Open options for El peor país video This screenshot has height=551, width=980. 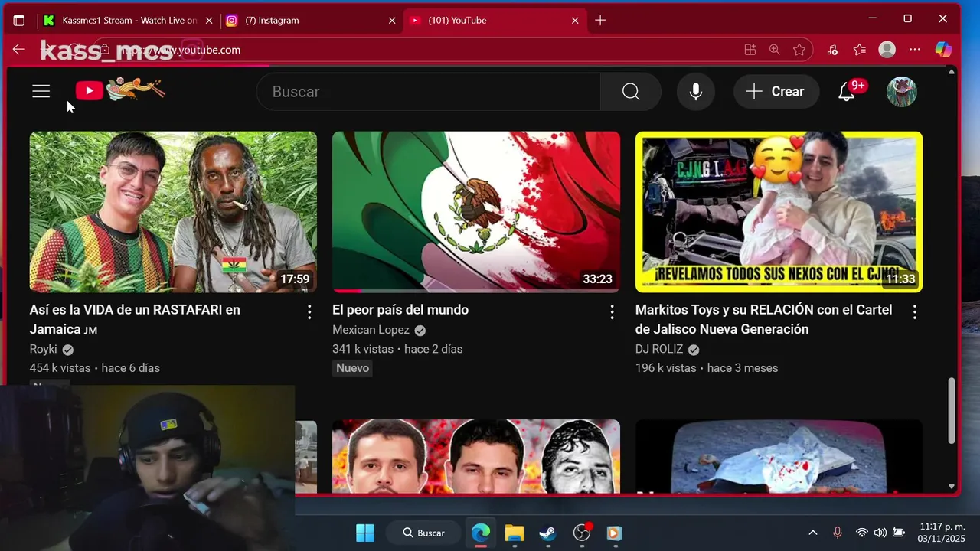point(612,311)
